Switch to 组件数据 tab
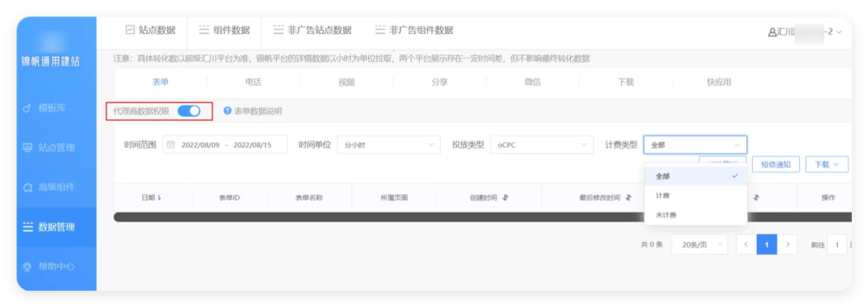The width and height of the screenshot is (868, 307). (224, 31)
